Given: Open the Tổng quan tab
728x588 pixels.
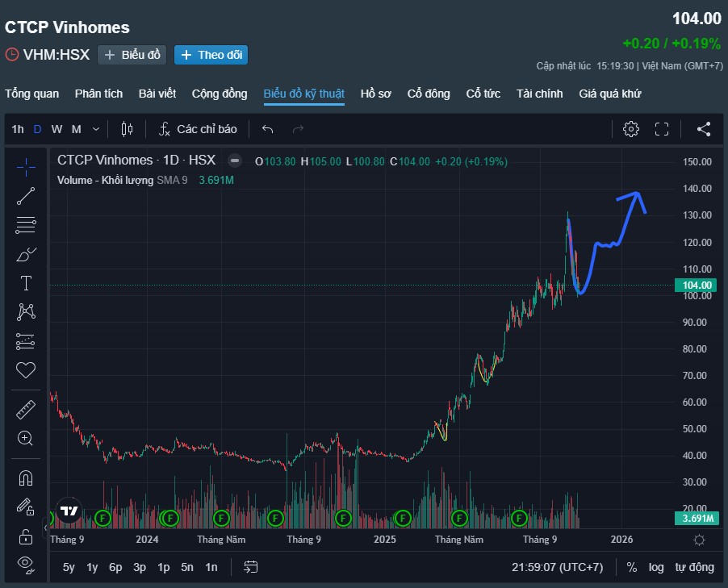Looking at the screenshot, I should click(x=32, y=94).
